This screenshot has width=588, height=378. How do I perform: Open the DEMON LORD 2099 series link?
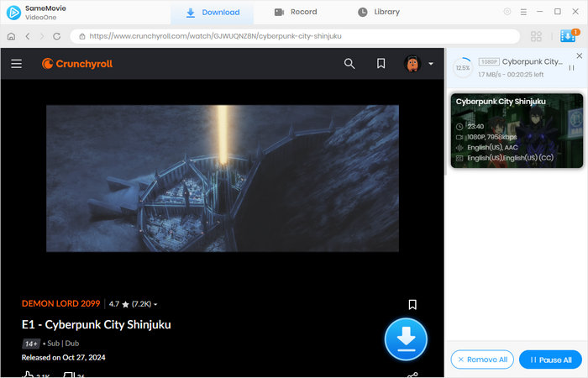pos(60,303)
